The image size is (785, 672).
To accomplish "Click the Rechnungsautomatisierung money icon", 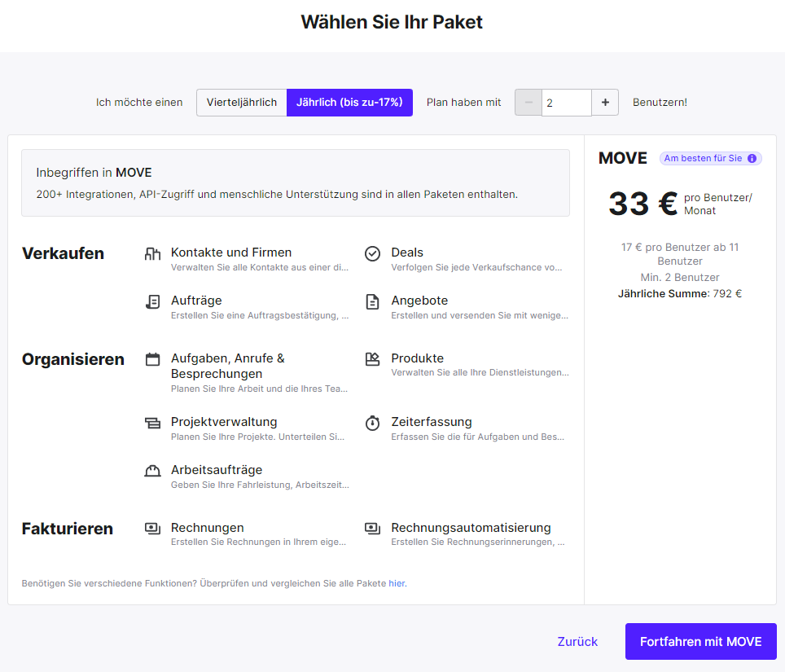I will (x=372, y=529).
